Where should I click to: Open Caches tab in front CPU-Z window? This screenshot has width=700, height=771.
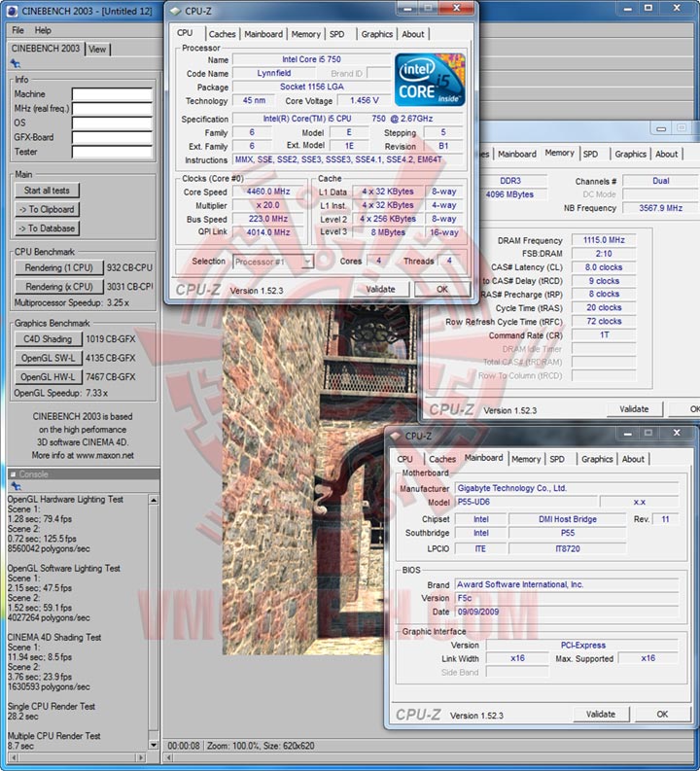pyautogui.click(x=223, y=34)
